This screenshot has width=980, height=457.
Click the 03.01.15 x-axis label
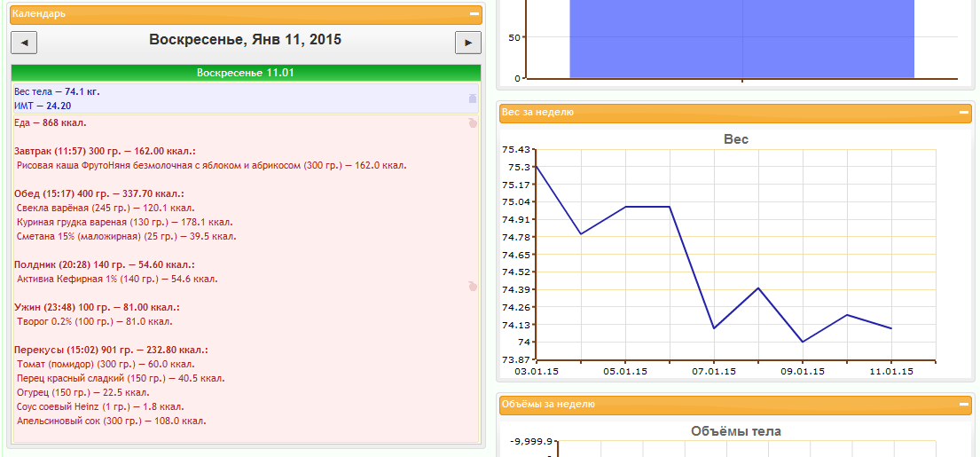(537, 371)
